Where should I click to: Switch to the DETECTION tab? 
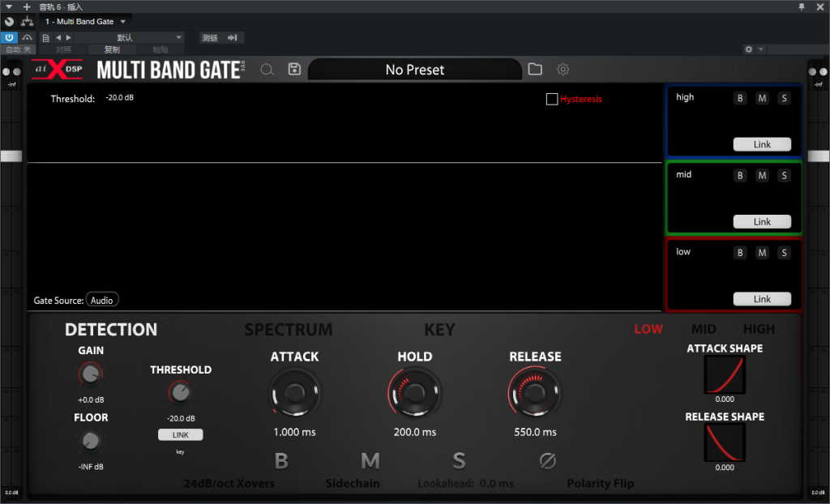tap(110, 329)
